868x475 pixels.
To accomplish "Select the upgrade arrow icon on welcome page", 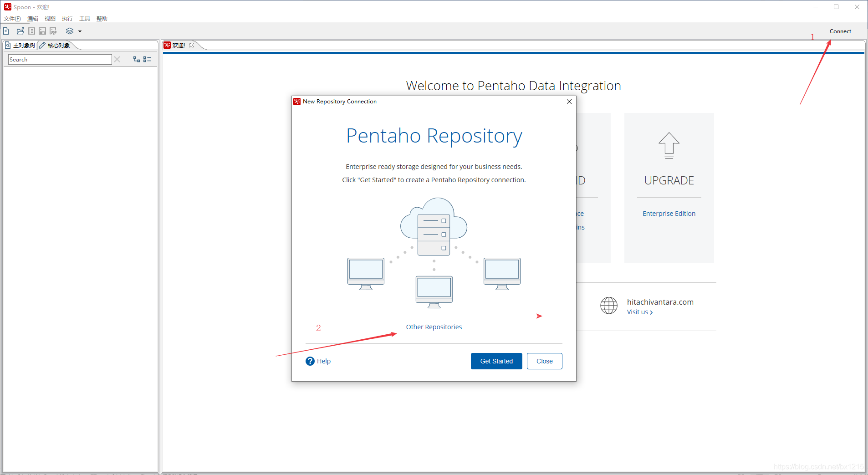I will click(669, 146).
